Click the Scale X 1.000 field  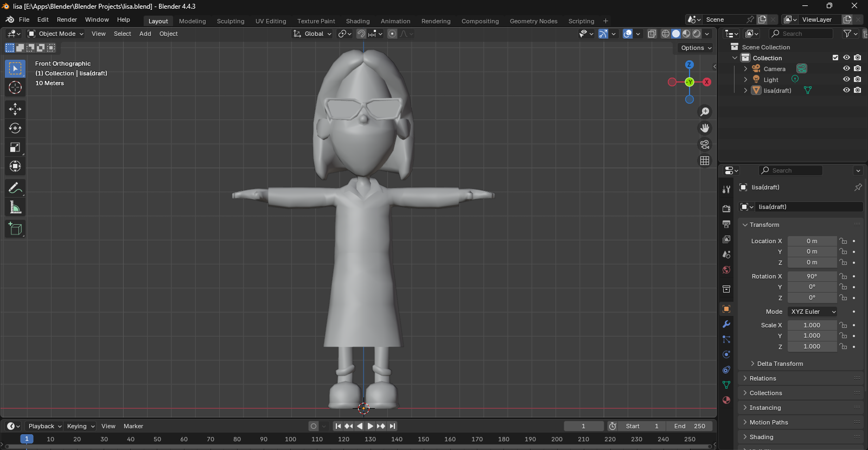coord(812,325)
